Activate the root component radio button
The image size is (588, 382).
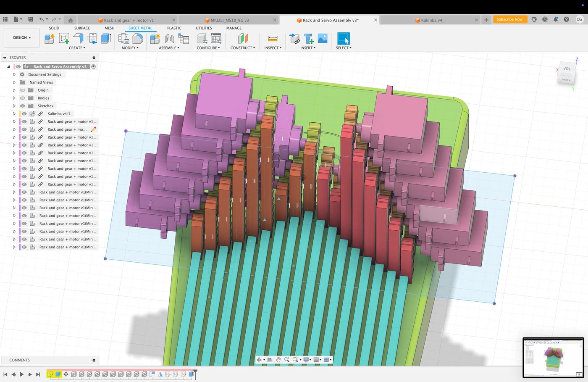point(94,66)
